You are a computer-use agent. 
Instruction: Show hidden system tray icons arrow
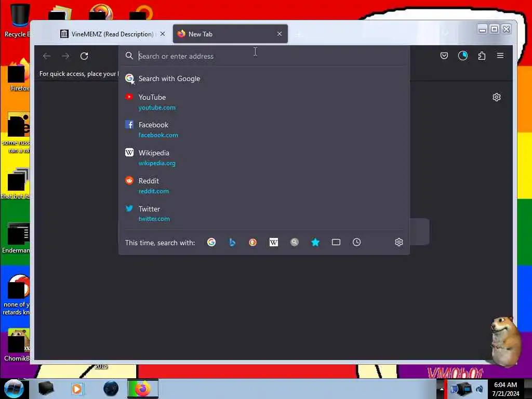tap(442, 389)
